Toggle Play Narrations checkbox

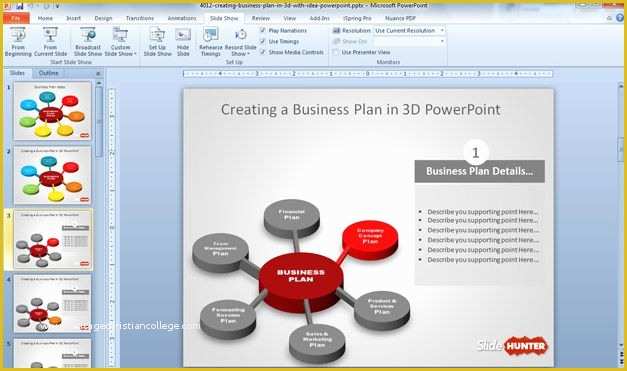pos(263,30)
